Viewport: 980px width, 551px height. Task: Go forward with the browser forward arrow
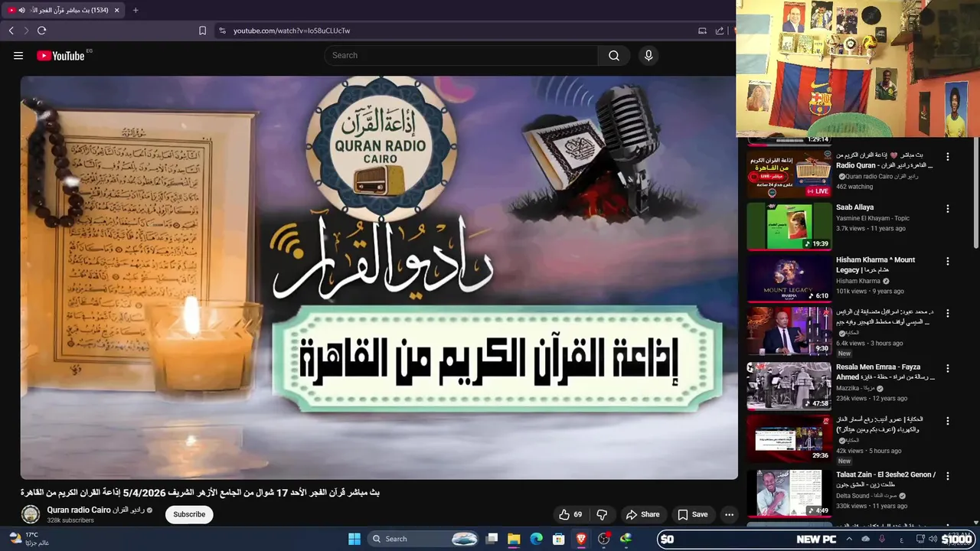[x=26, y=31]
